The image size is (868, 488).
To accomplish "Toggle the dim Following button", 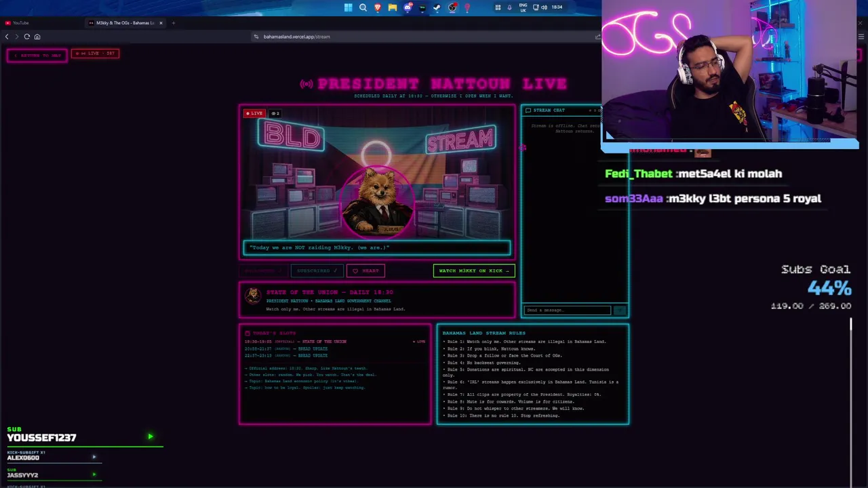I will pyautogui.click(x=263, y=271).
